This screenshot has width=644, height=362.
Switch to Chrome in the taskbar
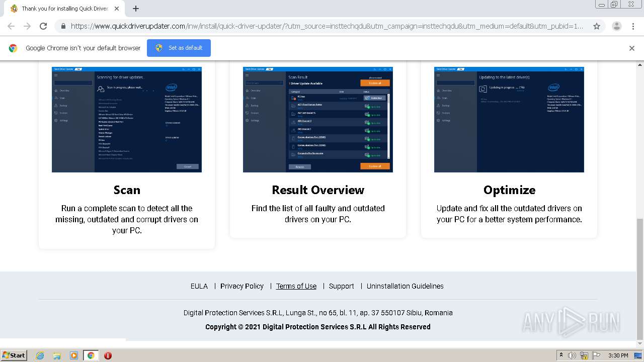pos(91,355)
